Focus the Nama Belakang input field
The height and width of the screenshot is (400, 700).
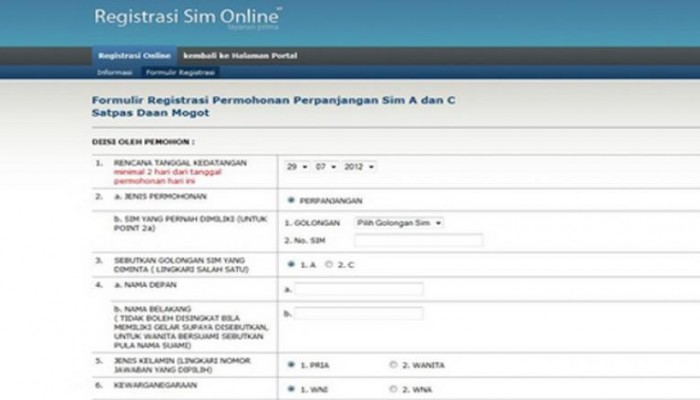pos(358,314)
